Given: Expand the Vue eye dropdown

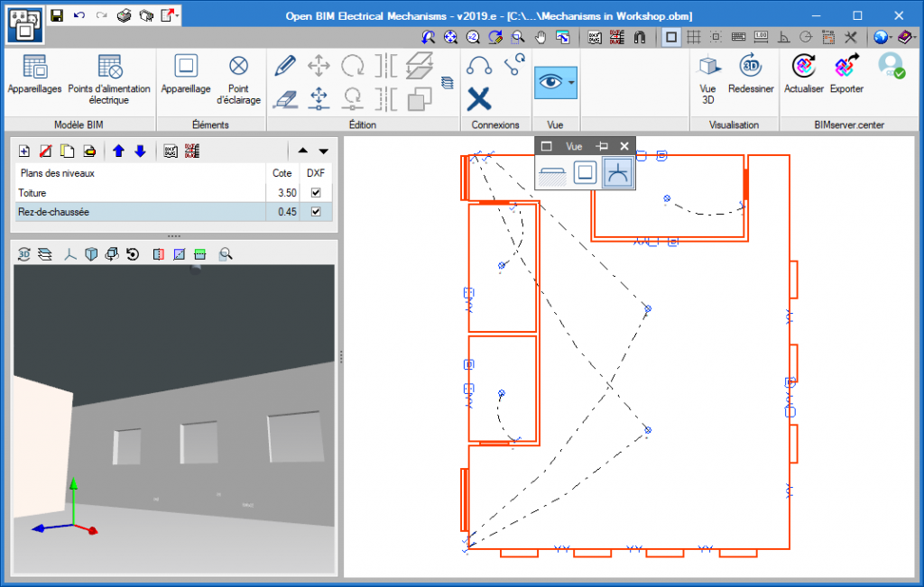Looking at the screenshot, I should tap(571, 82).
